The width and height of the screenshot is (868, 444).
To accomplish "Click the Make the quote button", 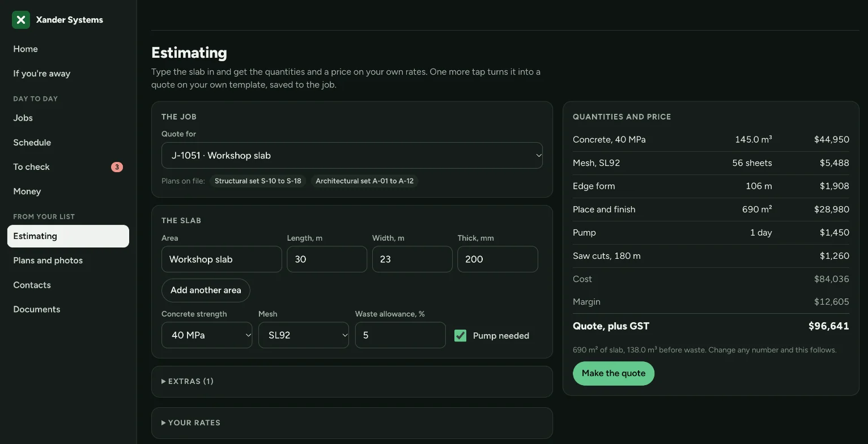I will tap(614, 373).
